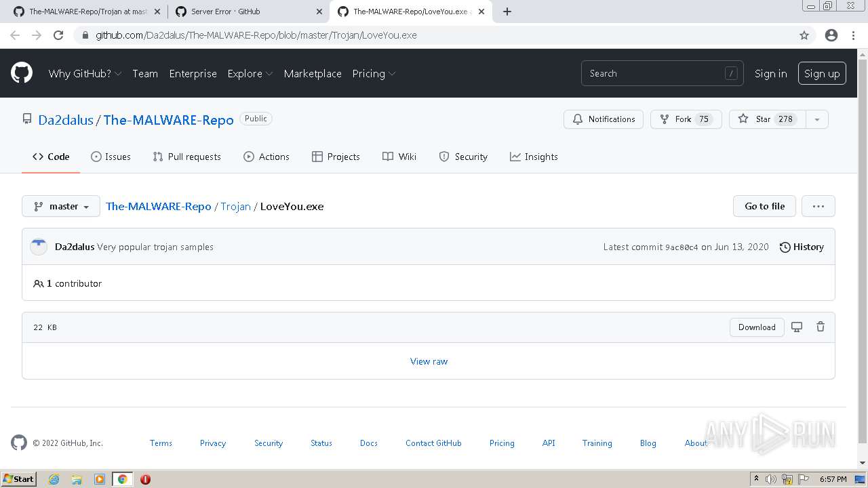Open the Chrome profile avatar icon

pos(831,35)
